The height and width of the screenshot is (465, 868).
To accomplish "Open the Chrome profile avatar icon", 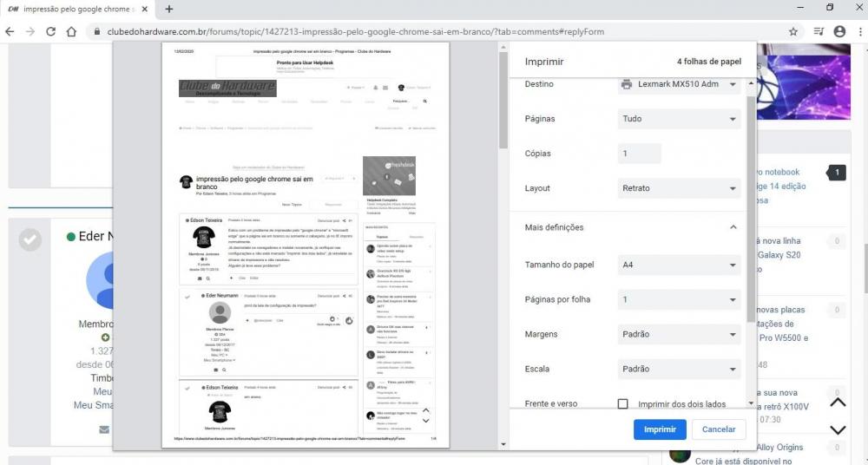I will pyautogui.click(x=839, y=31).
